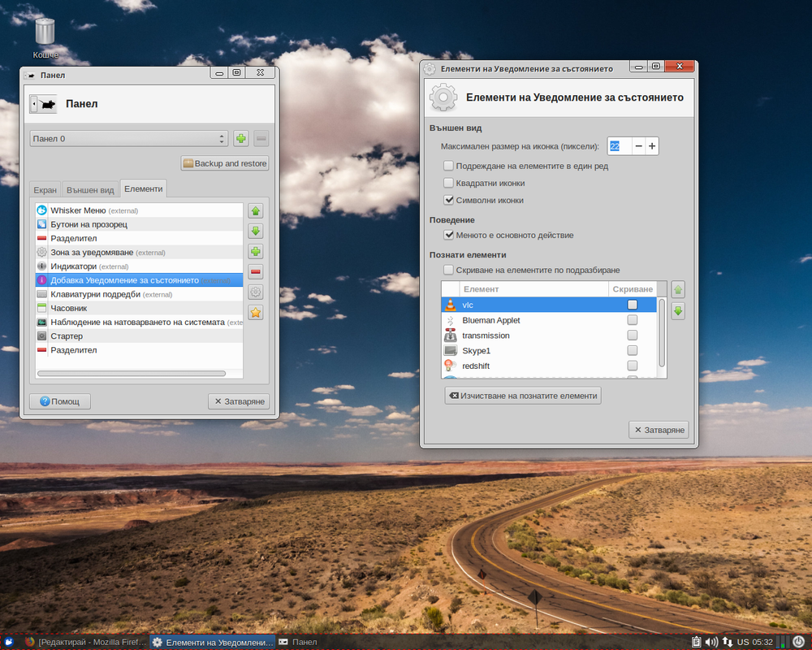This screenshot has height=650, width=812.
Task: Tick hide checkbox for Blueman Applet
Action: click(633, 320)
